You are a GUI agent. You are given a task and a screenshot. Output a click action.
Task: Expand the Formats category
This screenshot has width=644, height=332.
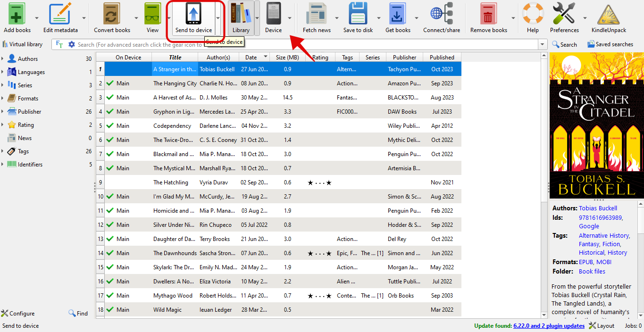(2, 99)
